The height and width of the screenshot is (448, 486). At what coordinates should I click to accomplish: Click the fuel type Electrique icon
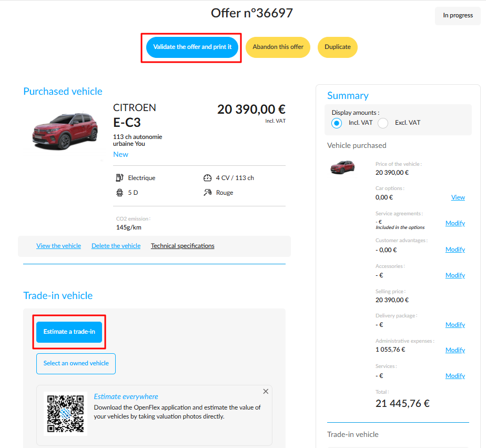[119, 178]
